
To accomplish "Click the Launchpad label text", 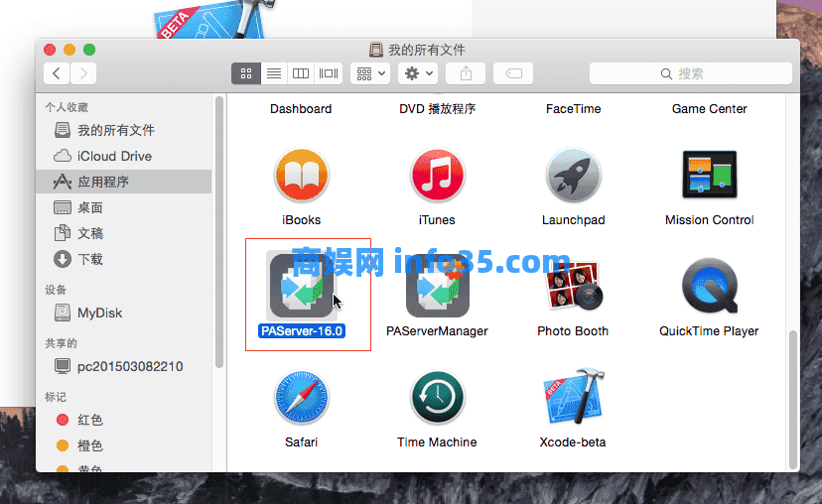I will [x=573, y=220].
